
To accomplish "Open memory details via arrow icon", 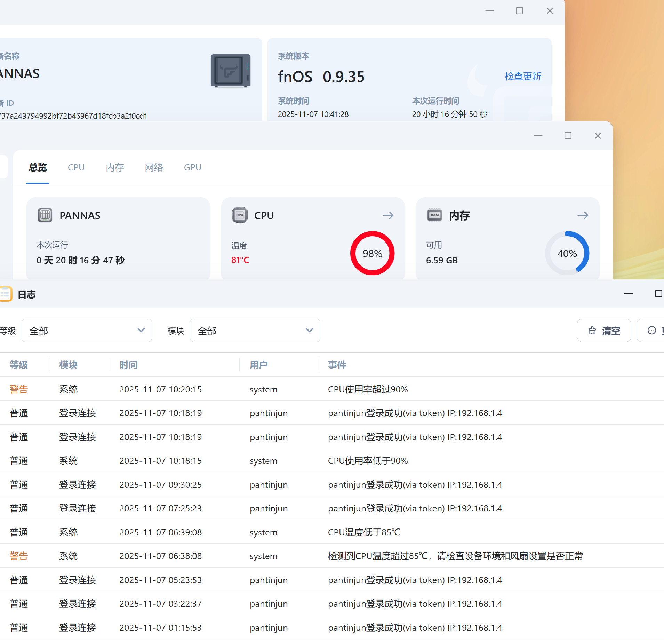I will coord(583,215).
